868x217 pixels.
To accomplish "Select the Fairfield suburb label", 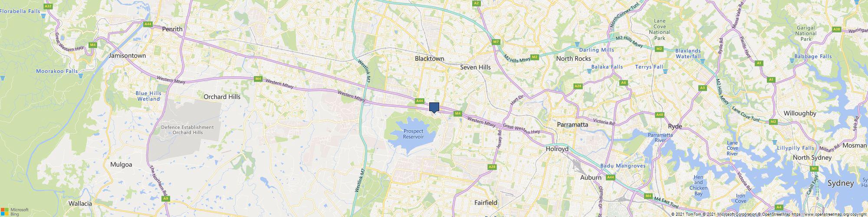I will coord(486,203).
